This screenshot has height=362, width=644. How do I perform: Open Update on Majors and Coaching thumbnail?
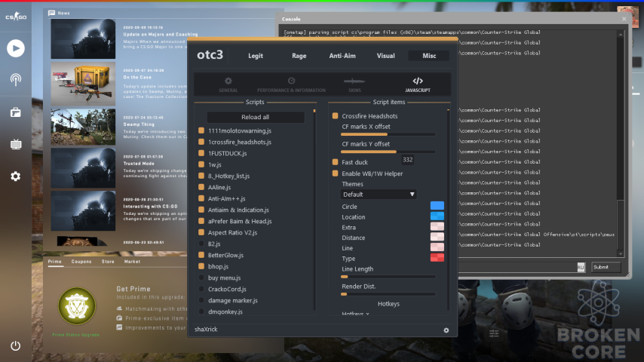83,38
